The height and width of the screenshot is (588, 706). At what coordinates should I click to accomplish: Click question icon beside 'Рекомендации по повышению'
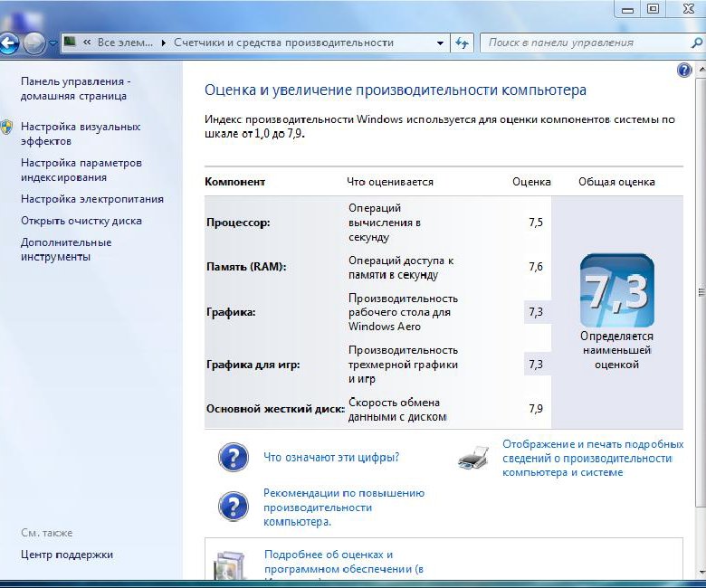coord(233,507)
